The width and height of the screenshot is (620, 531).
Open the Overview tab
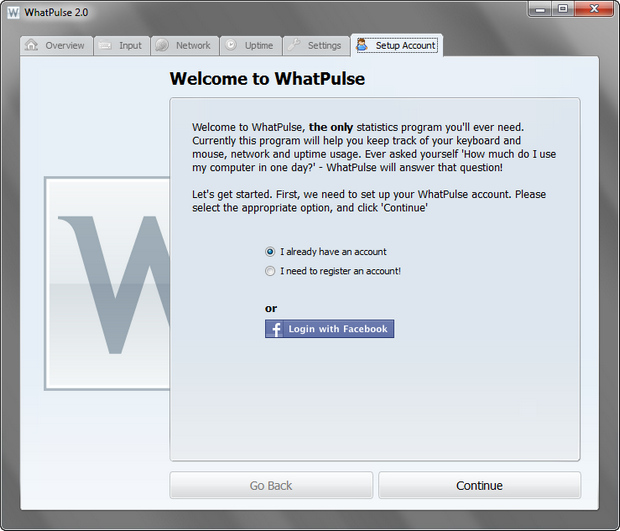pos(57,46)
